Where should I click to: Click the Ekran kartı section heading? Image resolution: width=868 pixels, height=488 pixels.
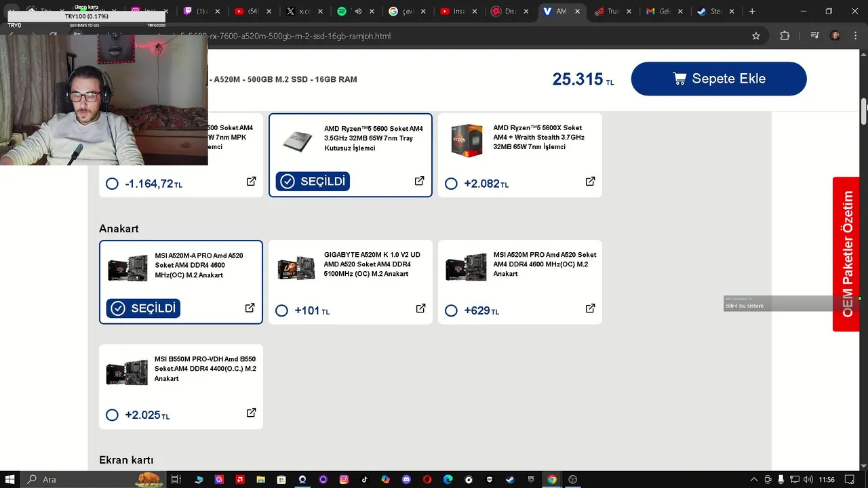pos(126,460)
